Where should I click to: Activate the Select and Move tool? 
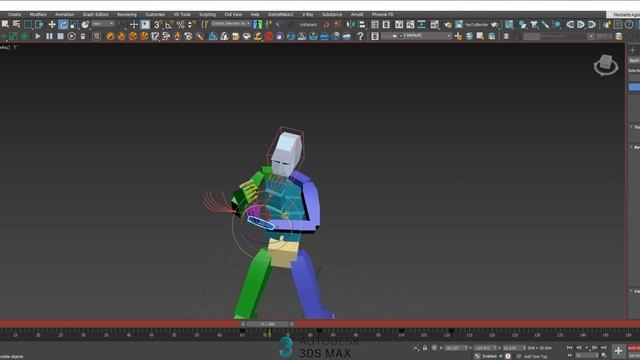(52, 24)
